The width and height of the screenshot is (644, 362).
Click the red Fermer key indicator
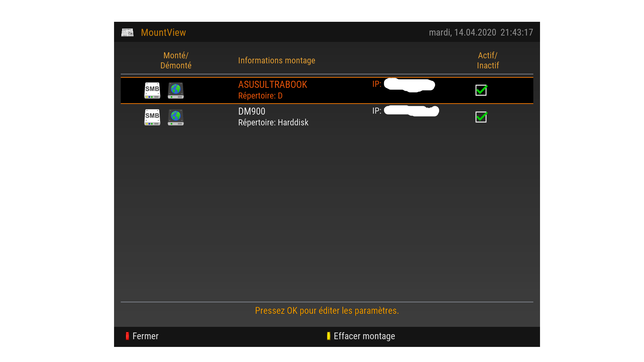point(127,336)
